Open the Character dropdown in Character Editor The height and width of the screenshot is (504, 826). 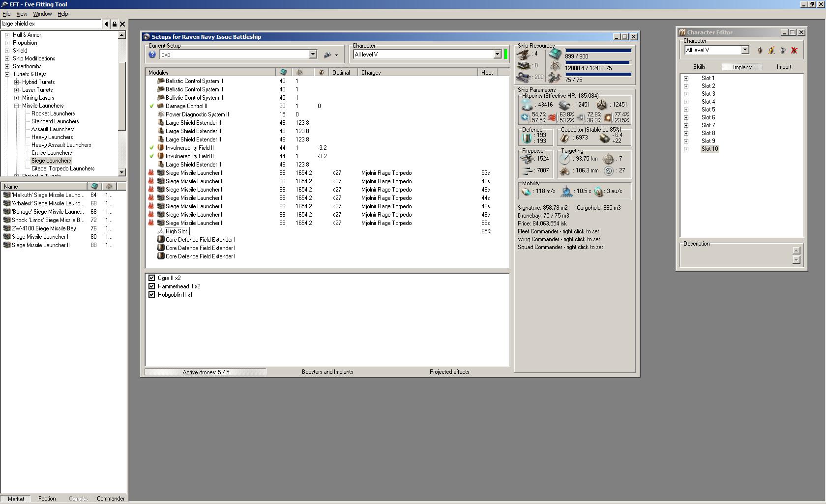[x=745, y=50]
